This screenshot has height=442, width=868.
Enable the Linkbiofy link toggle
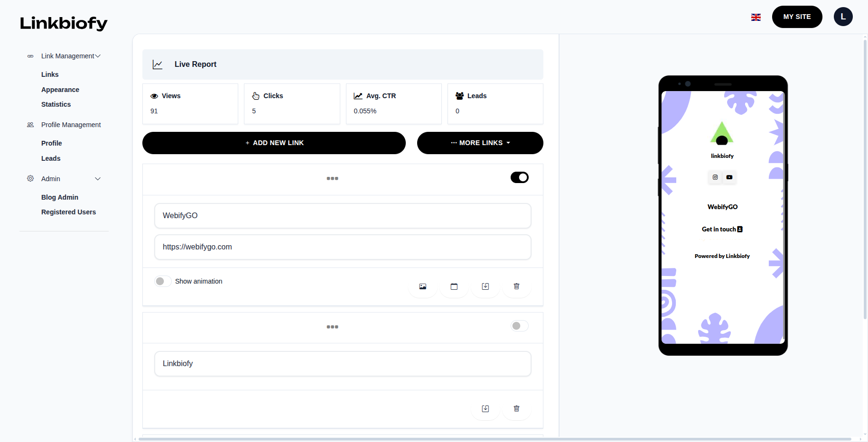tap(520, 326)
